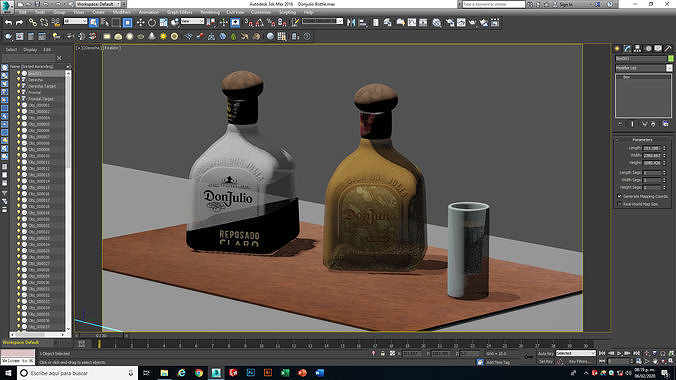
Task: Open the Help menu
Action: tap(308, 13)
